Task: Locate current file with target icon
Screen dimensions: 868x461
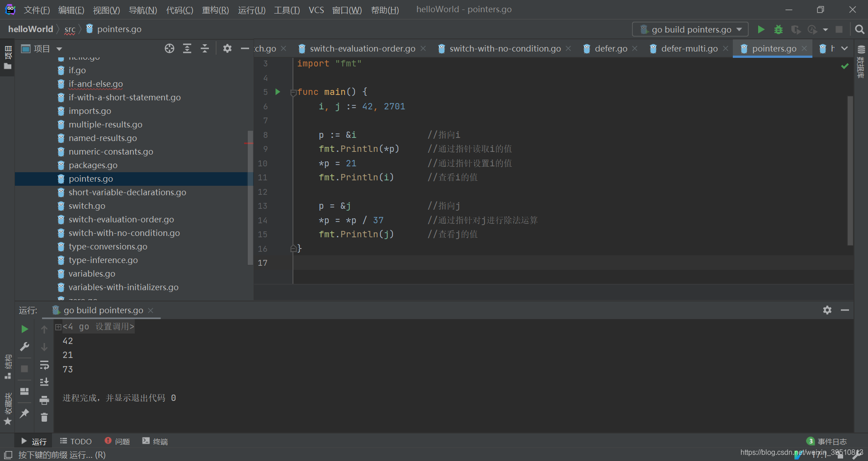Action: [170, 48]
